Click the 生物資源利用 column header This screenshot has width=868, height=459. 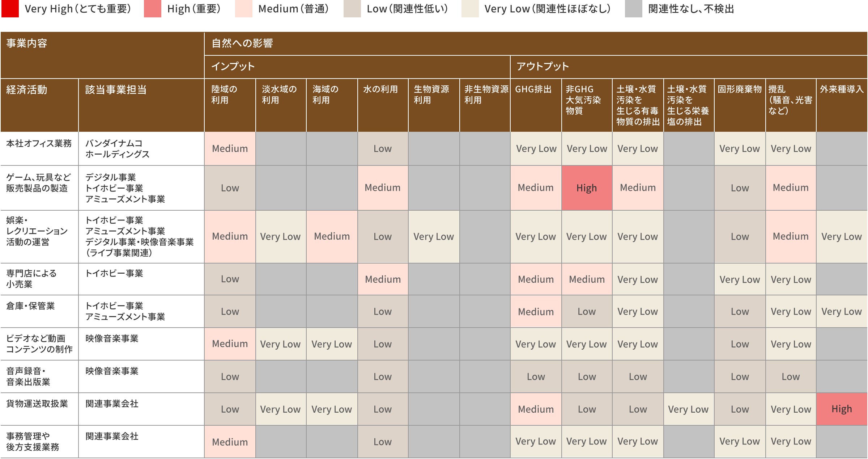click(434, 105)
